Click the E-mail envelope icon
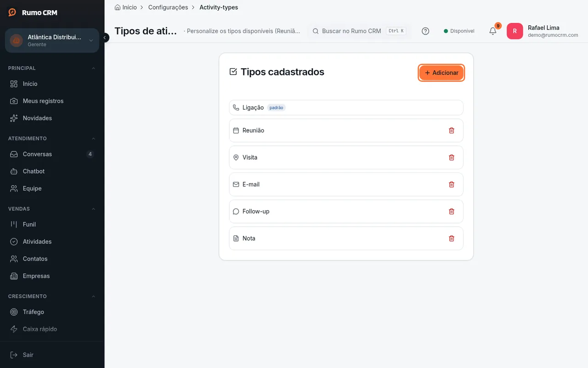 236,184
